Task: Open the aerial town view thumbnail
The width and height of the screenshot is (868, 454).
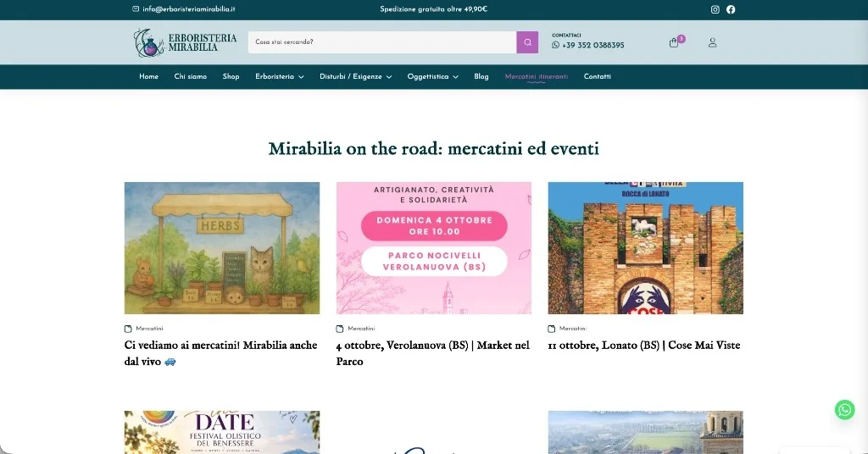Action: [x=645, y=433]
